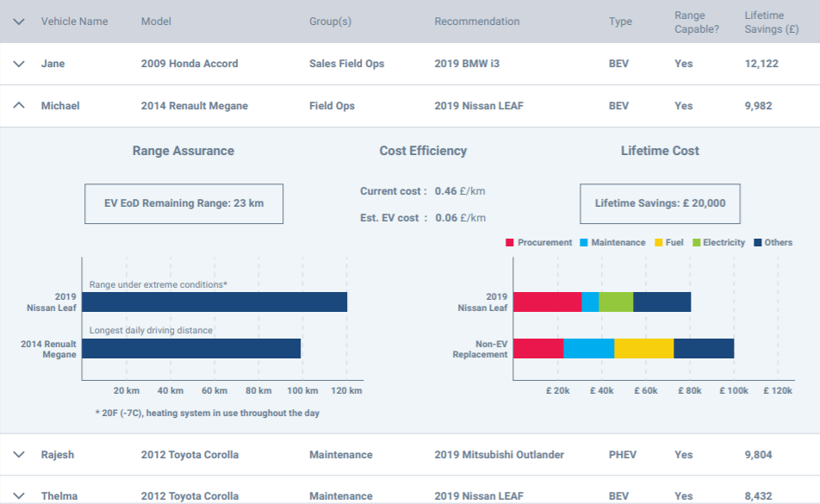
Task: Click the select-all chevron in the table header
Action: (x=19, y=22)
